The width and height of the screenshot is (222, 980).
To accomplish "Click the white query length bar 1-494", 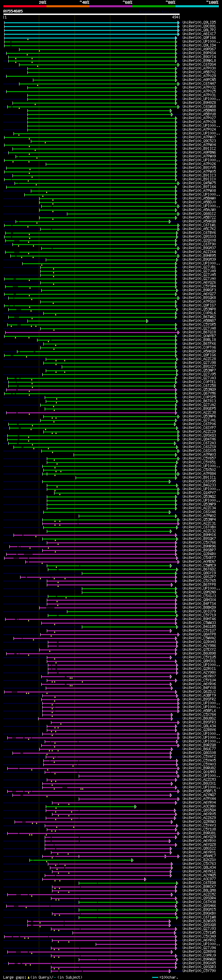I will (92, 14).
